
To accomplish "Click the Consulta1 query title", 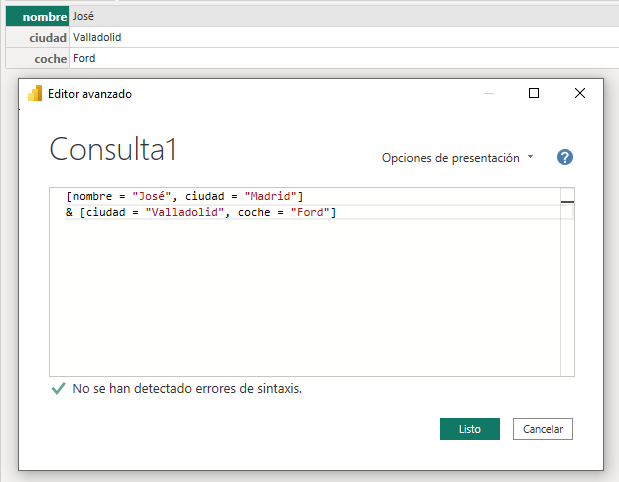I will (113, 149).
